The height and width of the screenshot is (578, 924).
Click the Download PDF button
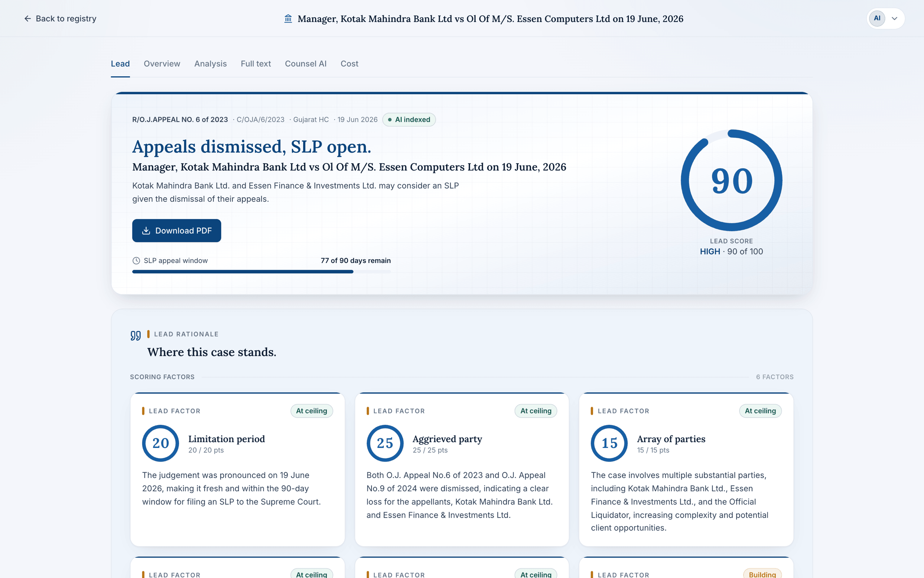click(x=176, y=230)
